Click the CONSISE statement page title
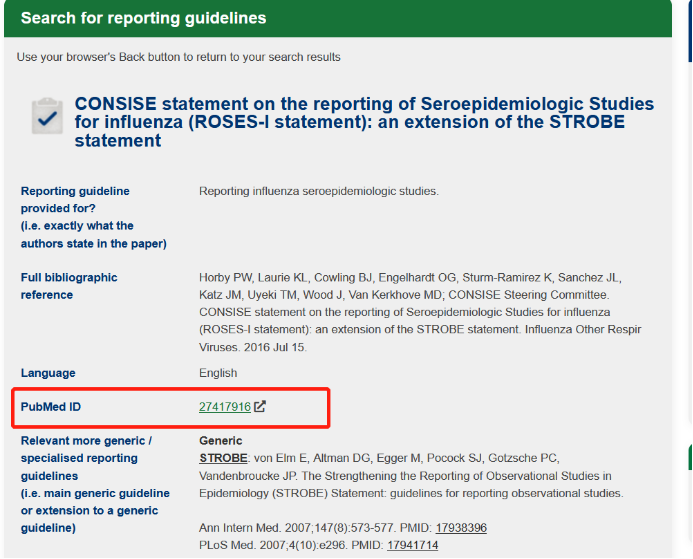This screenshot has width=693, height=559. pos(364,122)
